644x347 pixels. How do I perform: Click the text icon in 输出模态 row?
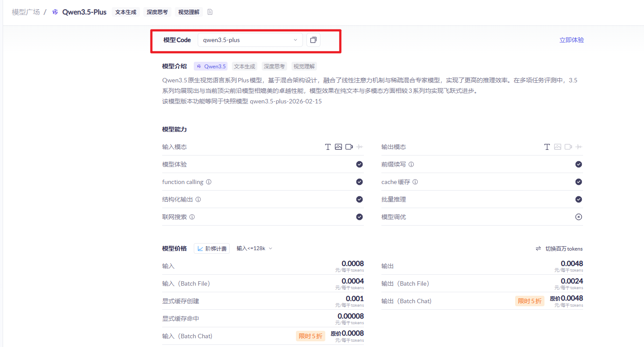(547, 147)
